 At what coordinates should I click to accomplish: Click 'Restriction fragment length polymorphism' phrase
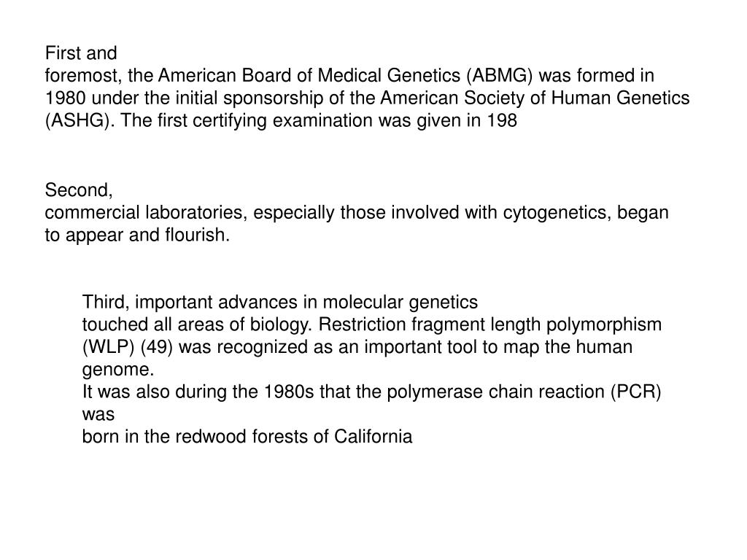(489, 324)
